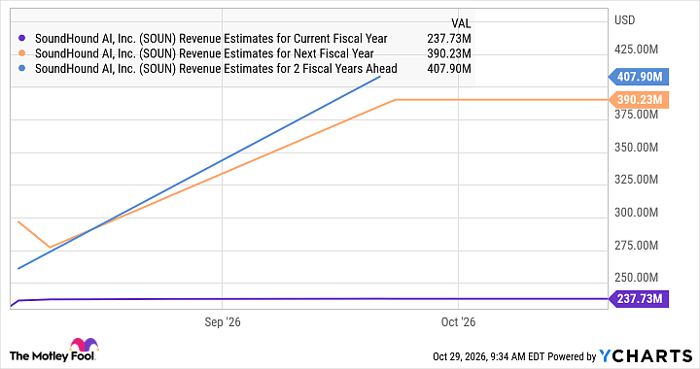700x369 pixels.
Task: Click the YCharts logo
Action: tap(646, 356)
